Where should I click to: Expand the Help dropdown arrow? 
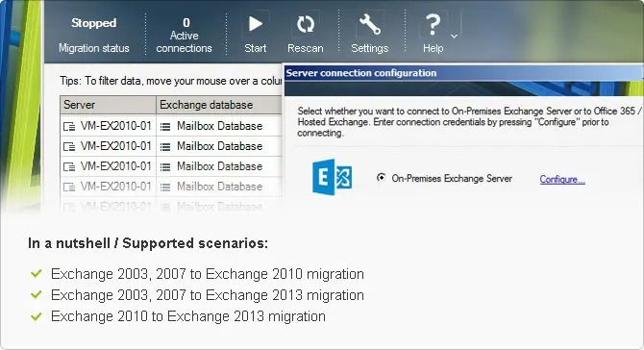454,37
